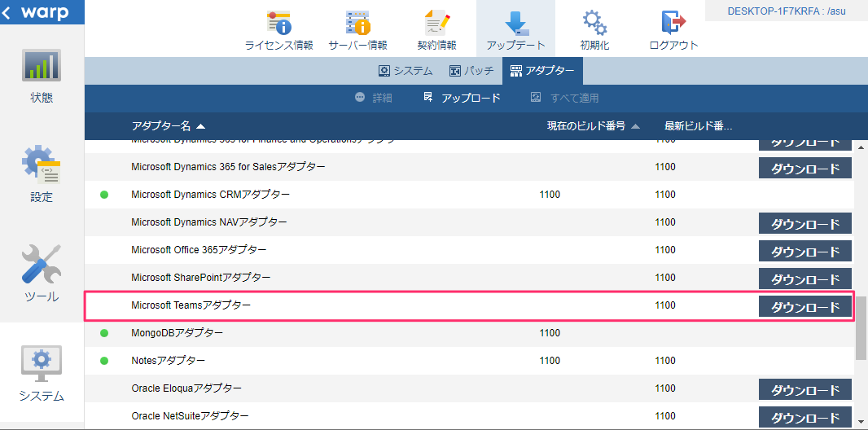
Task: Select Microsoft Dynamics NAVアダプター row name
Action: point(209,222)
